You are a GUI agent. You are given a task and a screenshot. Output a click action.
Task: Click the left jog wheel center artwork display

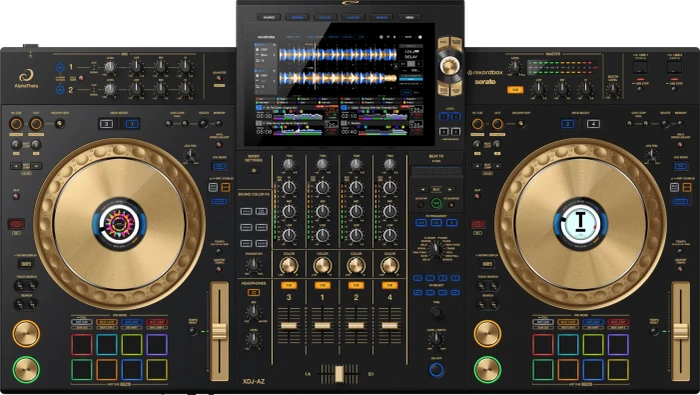click(119, 224)
